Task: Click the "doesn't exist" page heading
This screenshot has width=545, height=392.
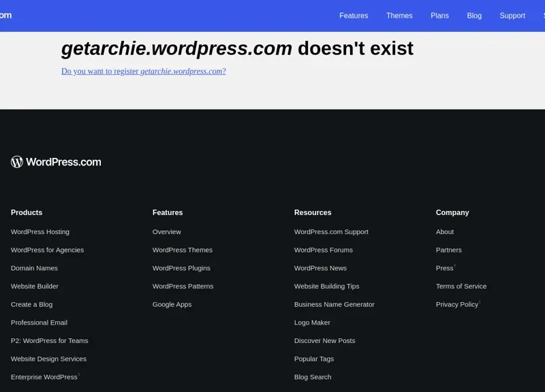Action: pyautogui.click(x=237, y=48)
